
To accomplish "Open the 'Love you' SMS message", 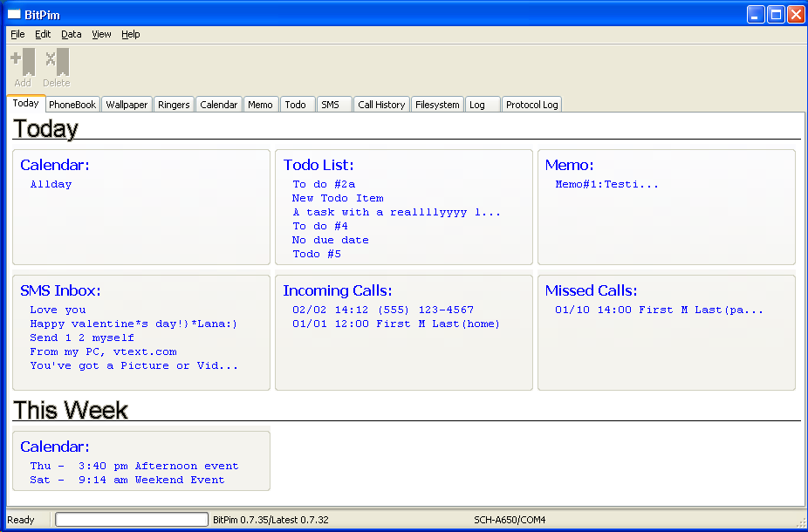I will [x=58, y=310].
